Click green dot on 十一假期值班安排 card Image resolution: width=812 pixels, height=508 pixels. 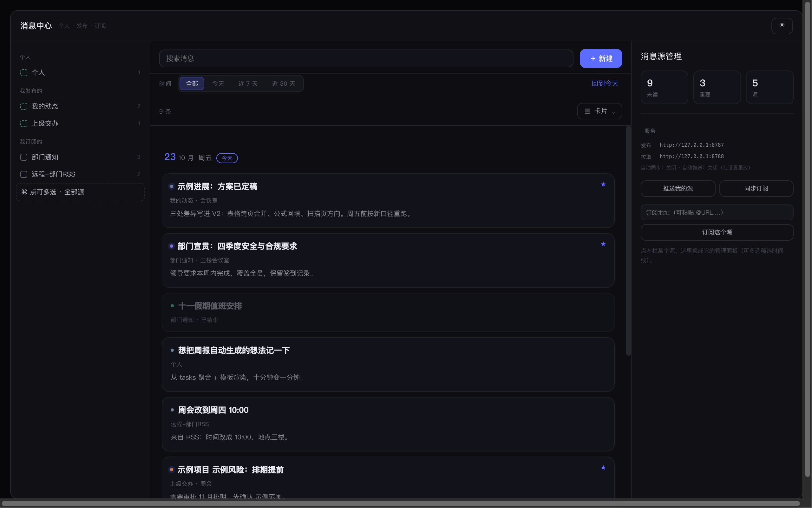tap(172, 306)
